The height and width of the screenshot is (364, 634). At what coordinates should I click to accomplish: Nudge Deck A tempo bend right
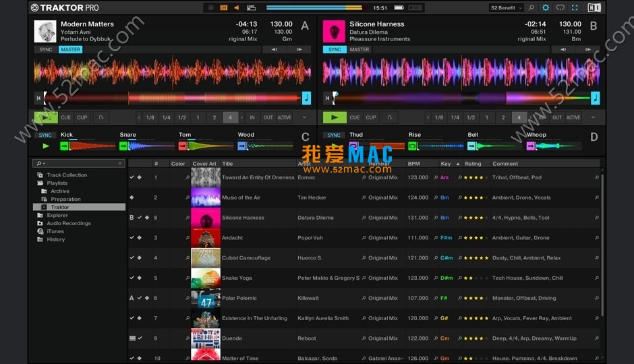(x=299, y=49)
